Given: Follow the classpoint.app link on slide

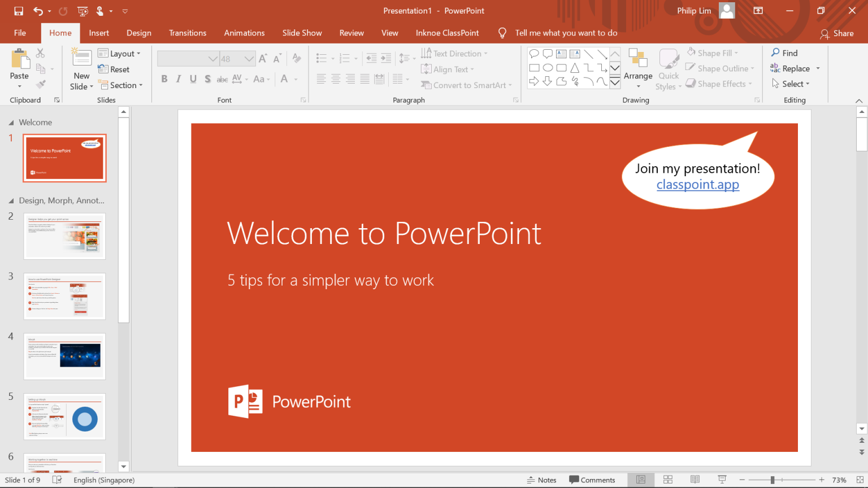Looking at the screenshot, I should 697,185.
